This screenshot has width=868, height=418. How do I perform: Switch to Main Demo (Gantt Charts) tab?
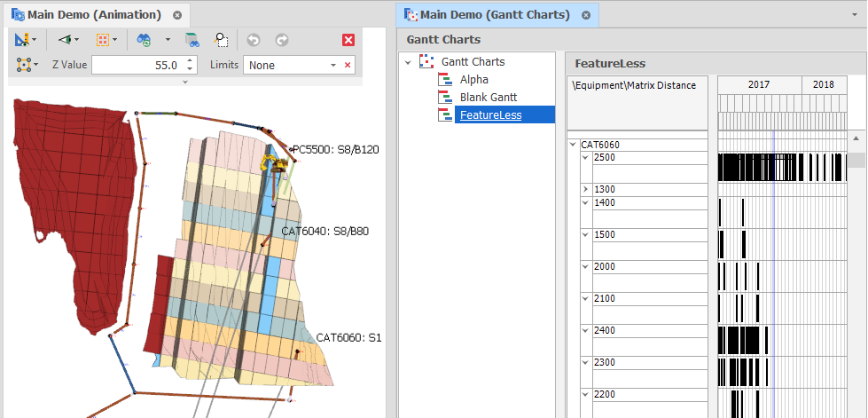pos(496,15)
